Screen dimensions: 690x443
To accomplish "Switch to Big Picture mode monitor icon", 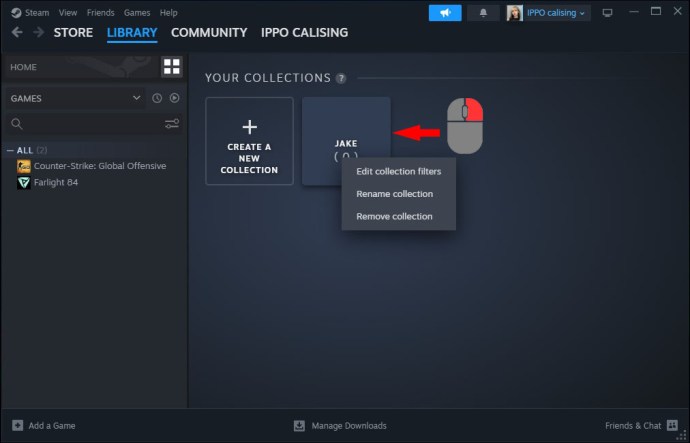I will pos(607,13).
